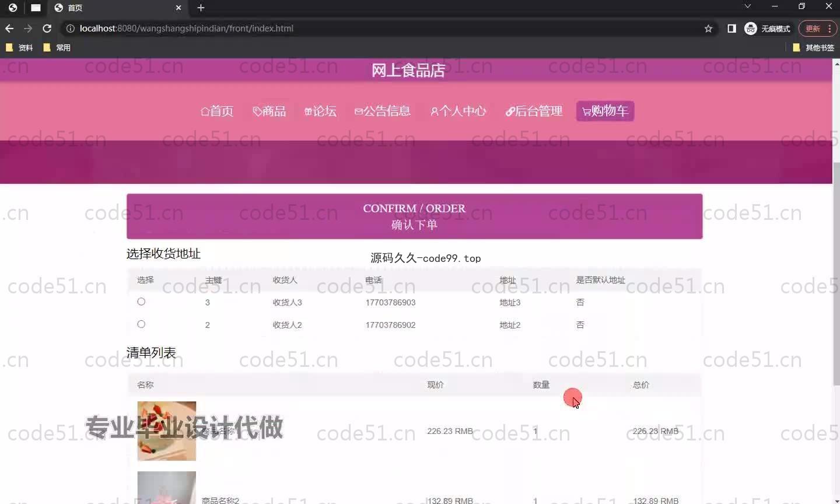Viewport: 840px width, 504px height.
Task: Click the 132.89 RMB current price cell
Action: 450,501
